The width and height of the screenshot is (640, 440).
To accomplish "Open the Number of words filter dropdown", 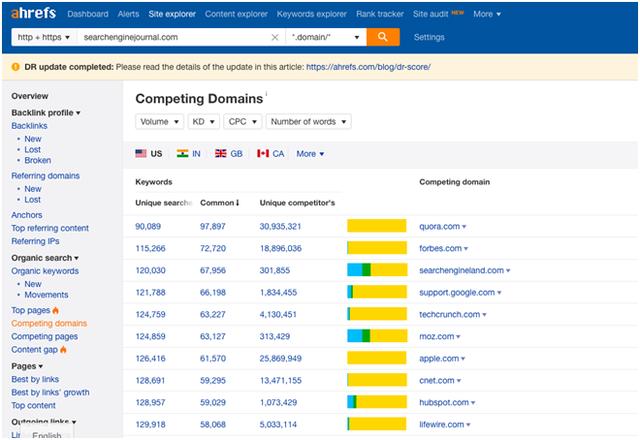I will pyautogui.click(x=309, y=122).
